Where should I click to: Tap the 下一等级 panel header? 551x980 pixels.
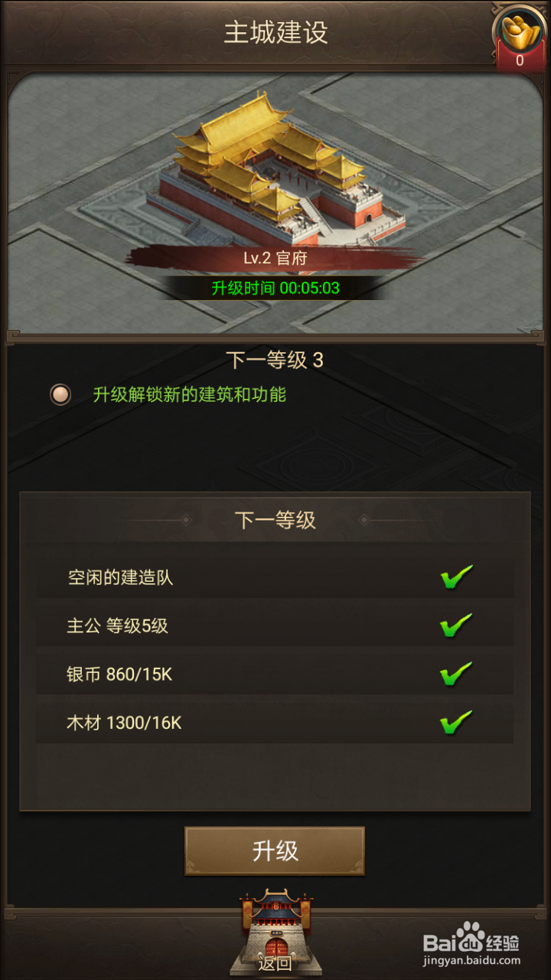pos(275,520)
